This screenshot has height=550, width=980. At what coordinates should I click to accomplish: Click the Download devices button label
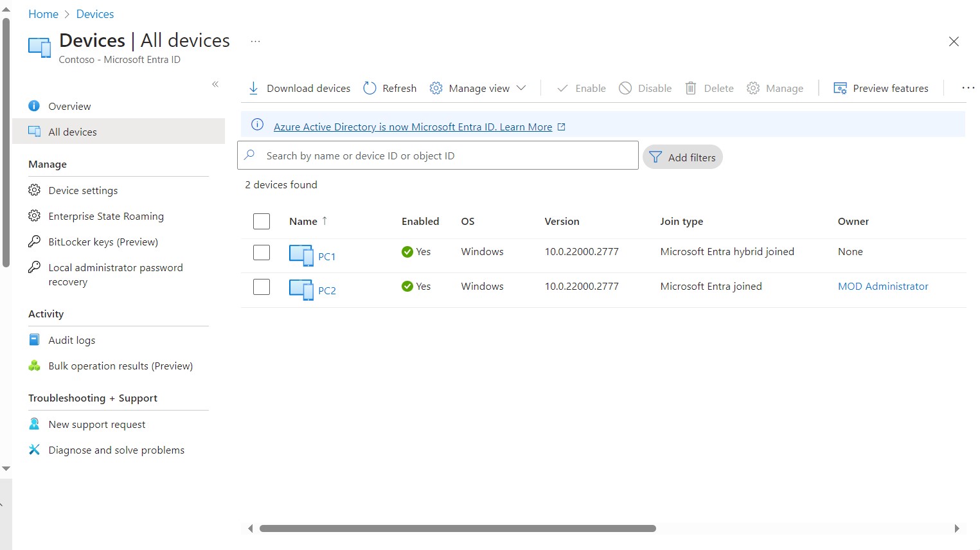(x=308, y=88)
